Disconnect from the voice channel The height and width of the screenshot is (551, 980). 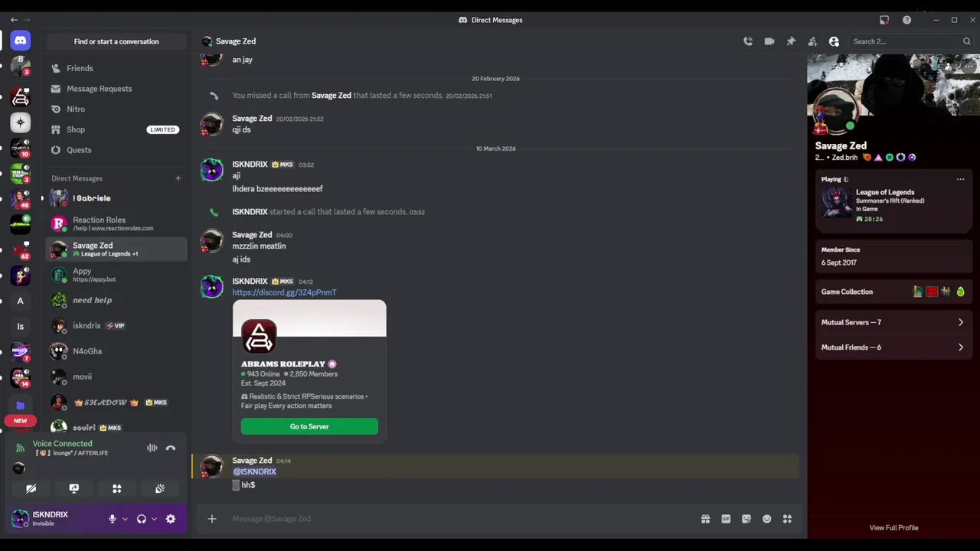pos(171,448)
